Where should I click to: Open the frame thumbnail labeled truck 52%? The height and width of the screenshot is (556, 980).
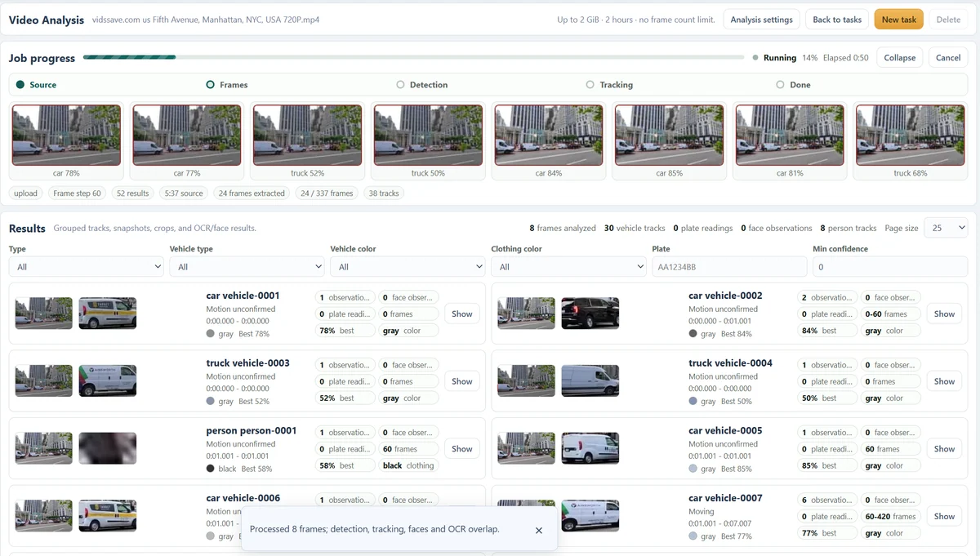point(307,136)
